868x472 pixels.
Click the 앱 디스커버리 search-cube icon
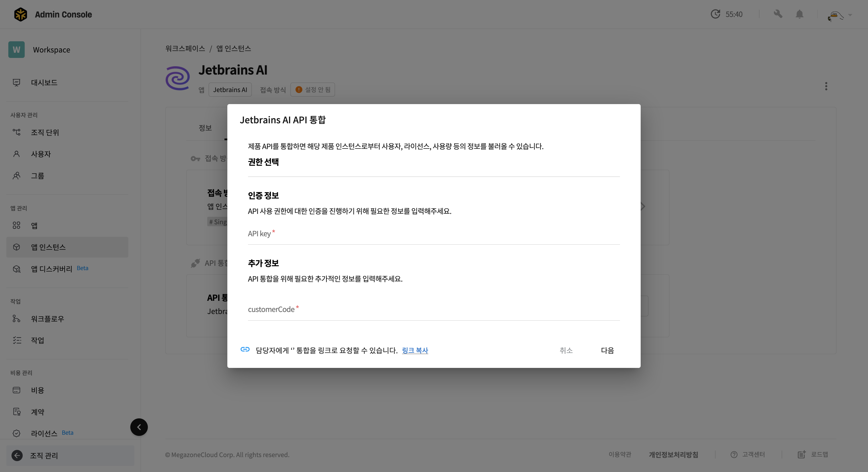[x=17, y=269]
